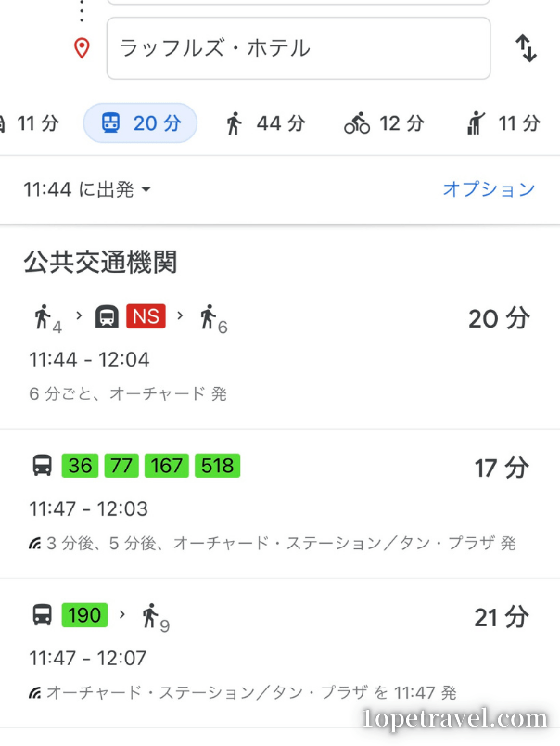Tap the red NS line badge
560x746 pixels.
coord(146,316)
